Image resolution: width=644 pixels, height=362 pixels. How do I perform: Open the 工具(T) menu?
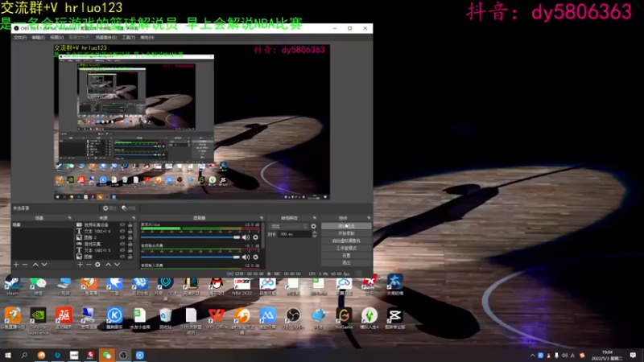point(129,37)
